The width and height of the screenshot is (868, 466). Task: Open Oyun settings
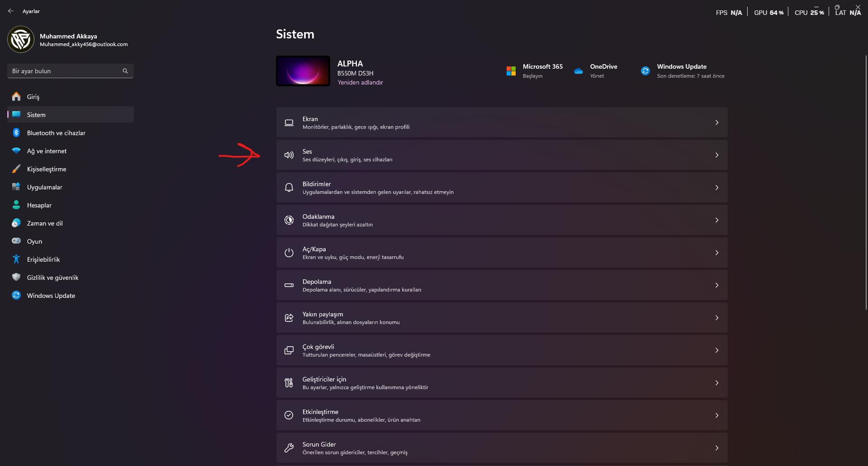pyautogui.click(x=71, y=241)
